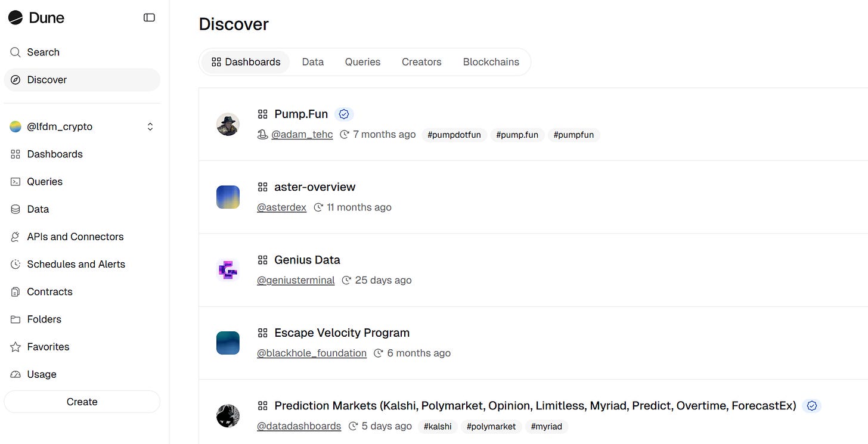Open the aster-overview dashboard
868x444 pixels.
coord(315,187)
